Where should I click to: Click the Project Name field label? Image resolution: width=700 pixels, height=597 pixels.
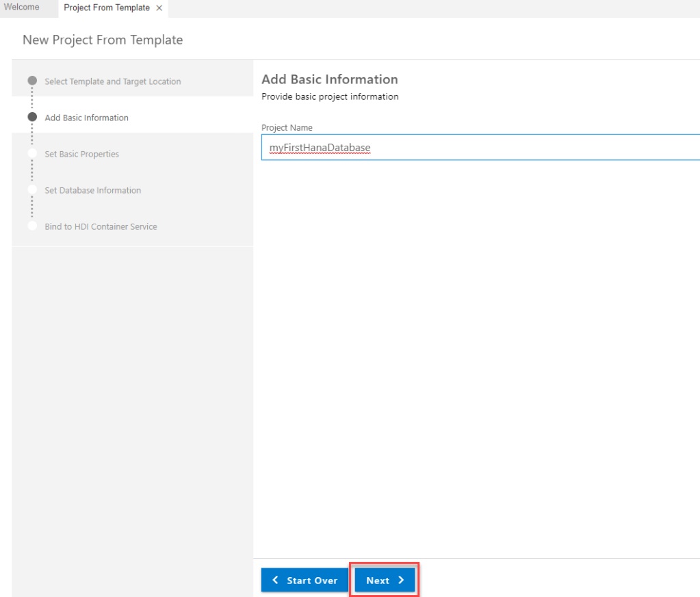point(287,128)
